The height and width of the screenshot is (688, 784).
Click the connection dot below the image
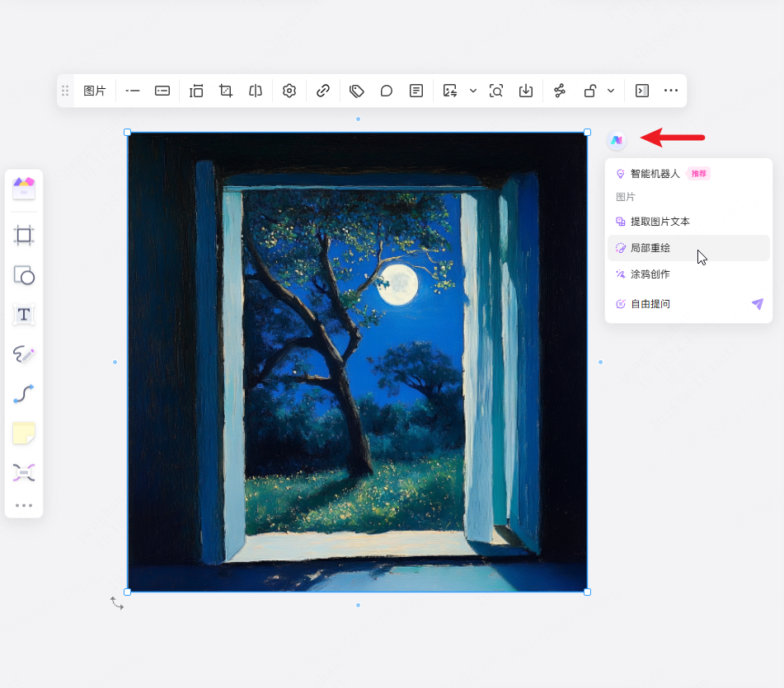[x=358, y=605]
